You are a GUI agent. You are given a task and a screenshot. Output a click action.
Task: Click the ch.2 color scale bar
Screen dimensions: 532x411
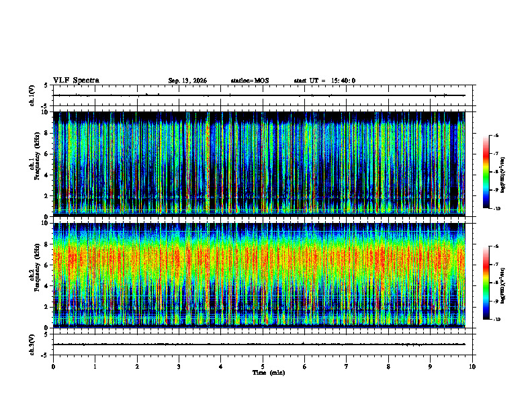click(486, 283)
